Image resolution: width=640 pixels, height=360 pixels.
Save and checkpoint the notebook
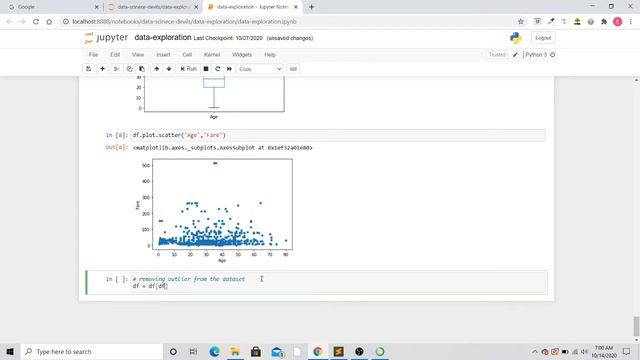pos(89,69)
